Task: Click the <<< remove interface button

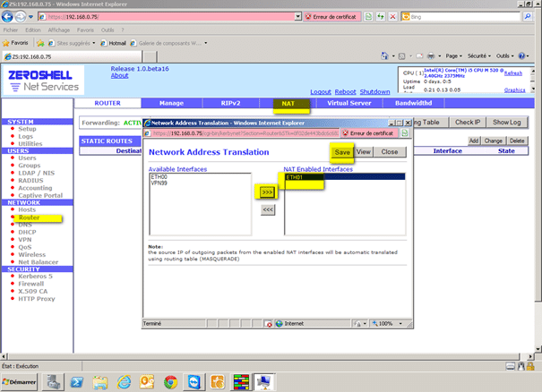Action: tap(268, 209)
